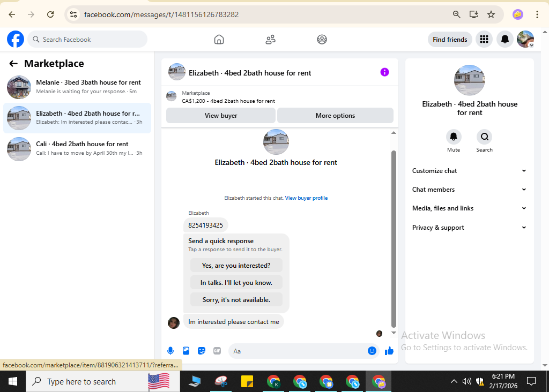Open the Windows Start menu
The width and height of the screenshot is (549, 392).
pyautogui.click(x=13, y=381)
